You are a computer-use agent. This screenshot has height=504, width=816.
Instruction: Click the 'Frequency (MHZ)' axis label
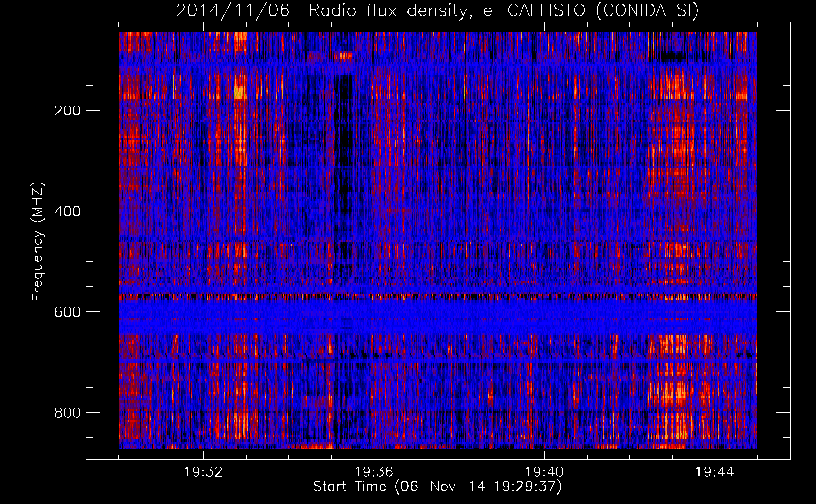38,242
